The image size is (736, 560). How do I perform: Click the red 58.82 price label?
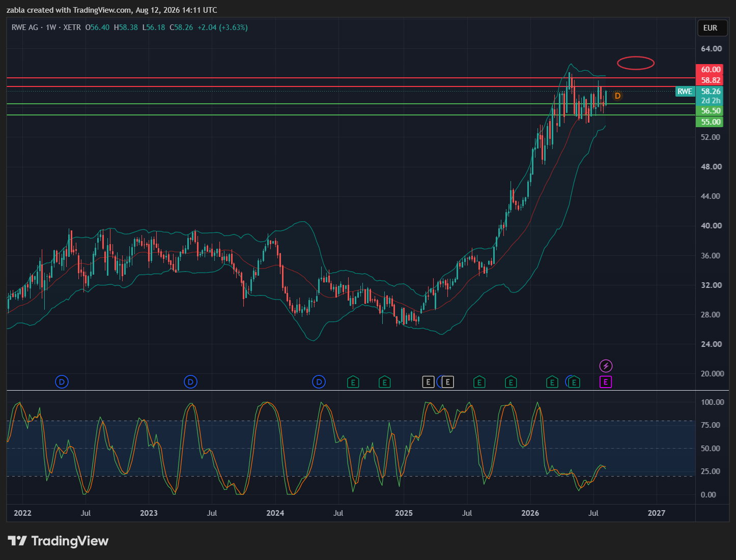pos(710,80)
